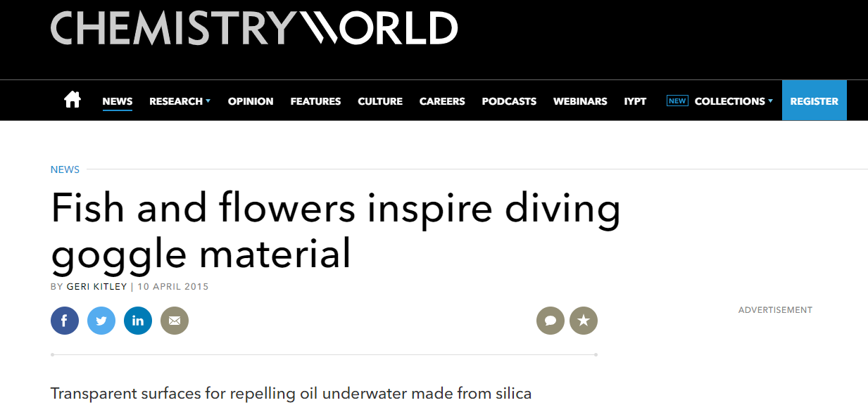Open the News menu item
Viewport: 868px width, 405px height.
(x=118, y=101)
